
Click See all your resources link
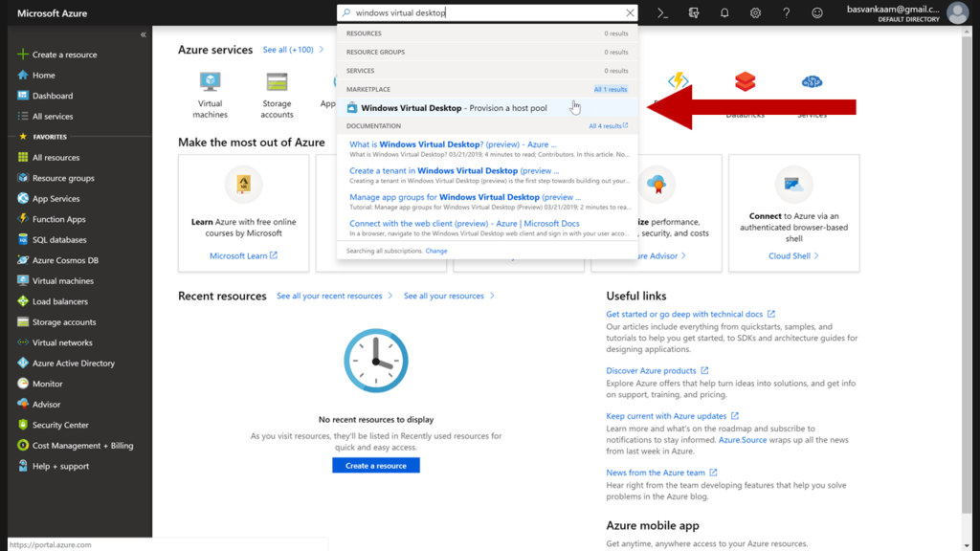[x=449, y=296]
